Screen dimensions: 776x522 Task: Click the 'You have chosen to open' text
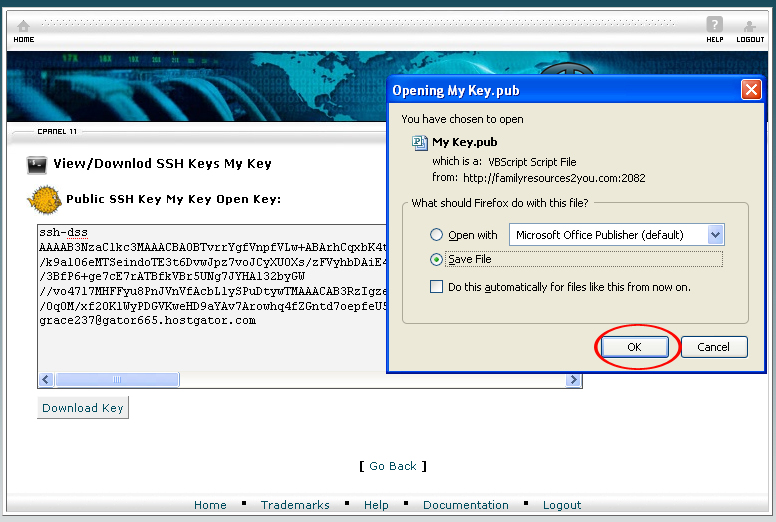point(462,119)
